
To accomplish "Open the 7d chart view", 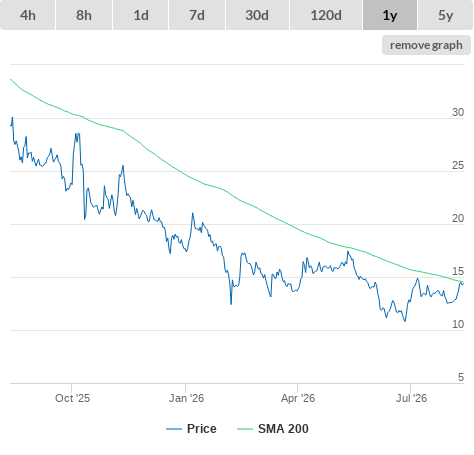I will click(x=197, y=15).
